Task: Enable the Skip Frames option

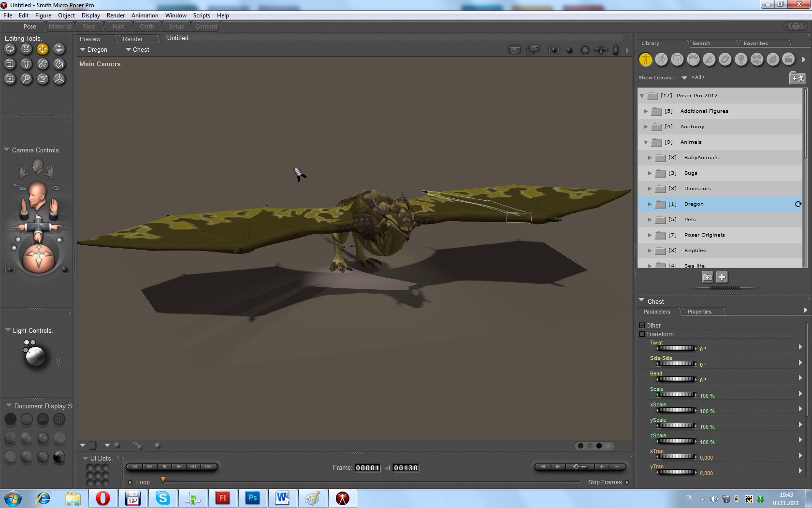Action: click(x=627, y=482)
